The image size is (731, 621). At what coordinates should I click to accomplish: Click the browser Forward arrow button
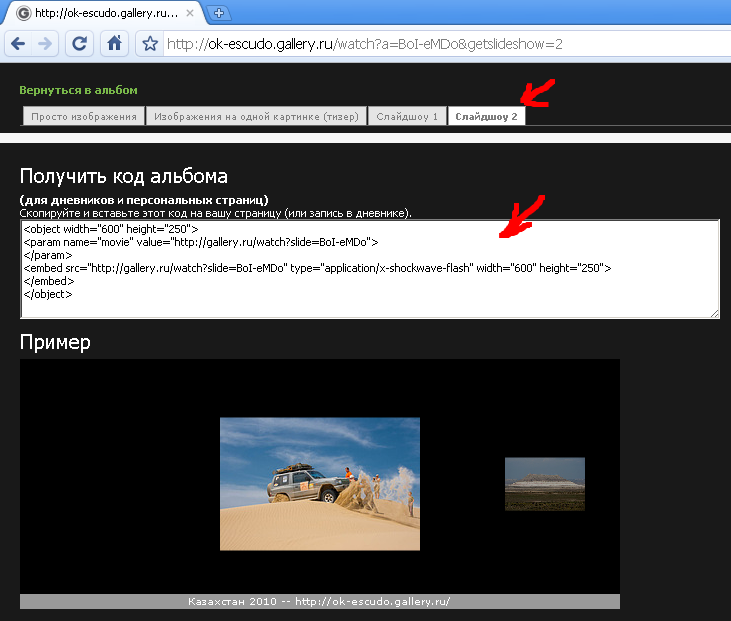pyautogui.click(x=45, y=44)
